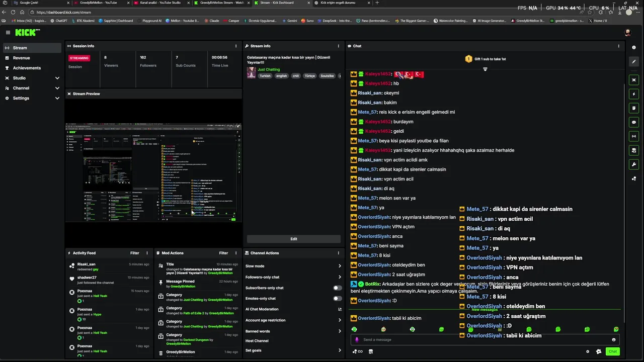The width and height of the screenshot is (644, 362).
Task: Click the Edit button under Stream info
Action: [294, 239]
